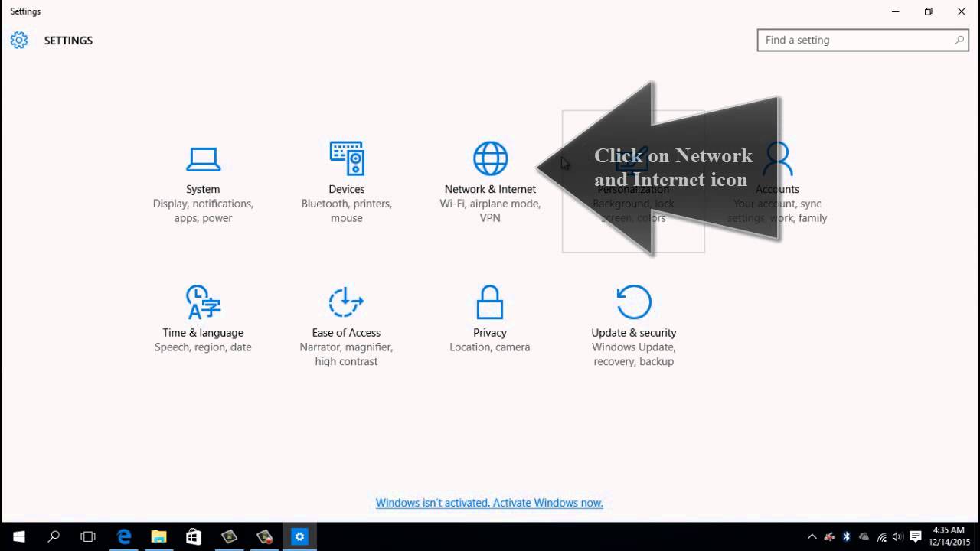Open the Ease of Access tile
The height and width of the screenshot is (551, 980).
click(x=346, y=326)
